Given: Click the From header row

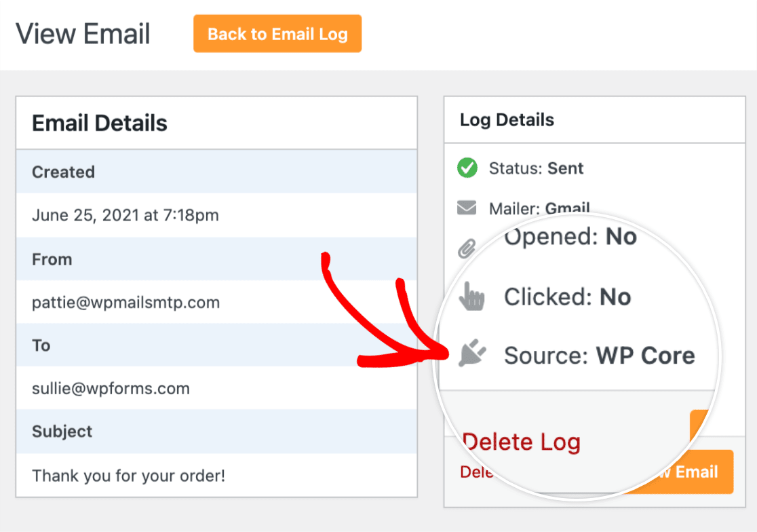Looking at the screenshot, I should click(217, 259).
